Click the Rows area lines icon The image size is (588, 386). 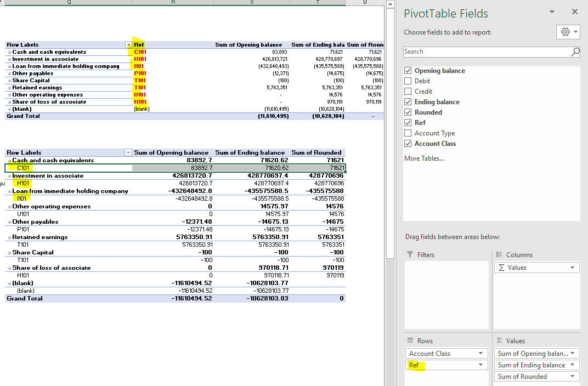(x=411, y=340)
